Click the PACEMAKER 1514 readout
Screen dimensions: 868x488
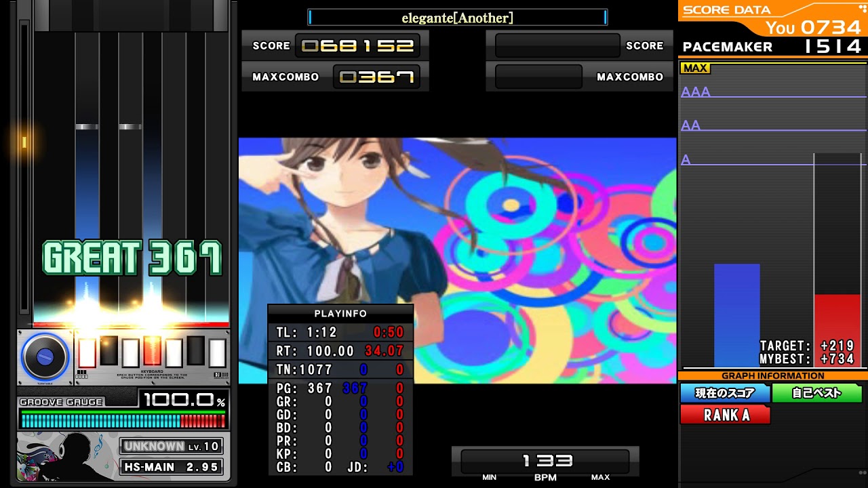pyautogui.click(x=772, y=47)
